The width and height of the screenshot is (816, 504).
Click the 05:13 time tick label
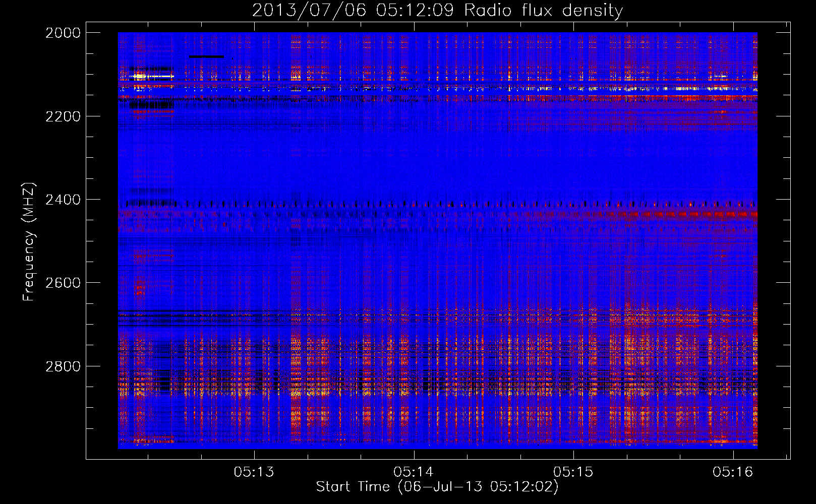[x=254, y=472]
